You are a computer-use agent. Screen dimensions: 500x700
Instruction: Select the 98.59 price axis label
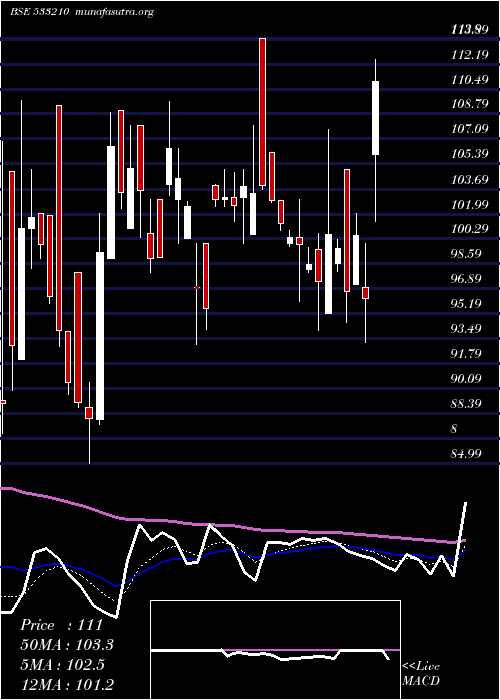coord(466,254)
